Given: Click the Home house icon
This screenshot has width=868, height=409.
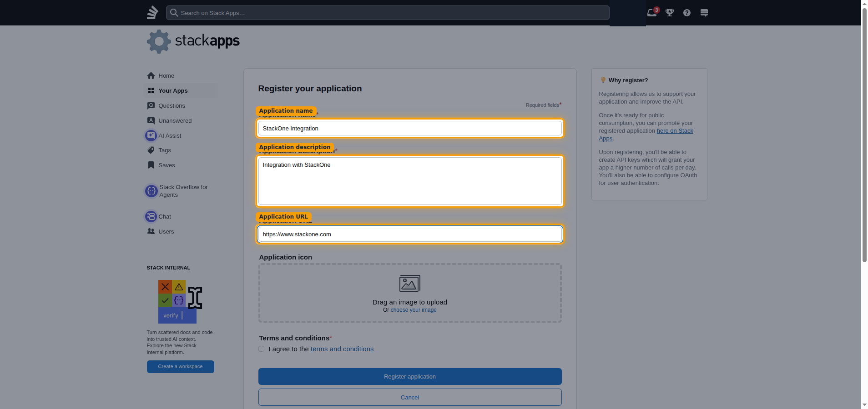Looking at the screenshot, I should [x=151, y=75].
